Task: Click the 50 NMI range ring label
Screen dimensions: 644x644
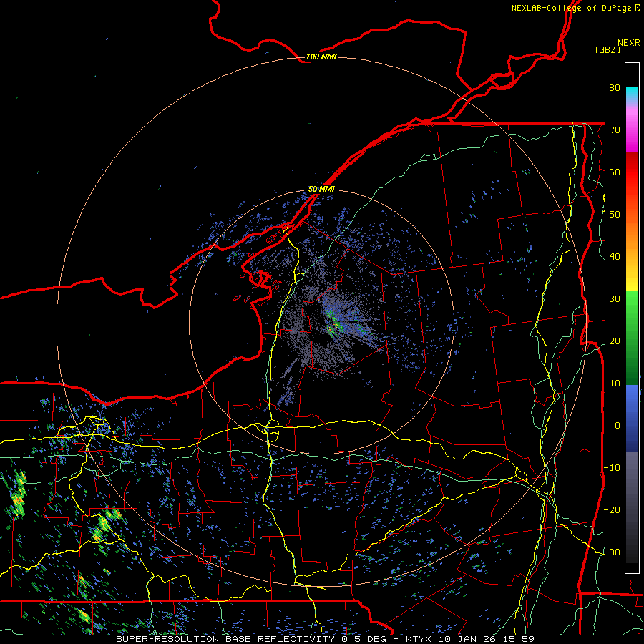Action: [x=321, y=189]
